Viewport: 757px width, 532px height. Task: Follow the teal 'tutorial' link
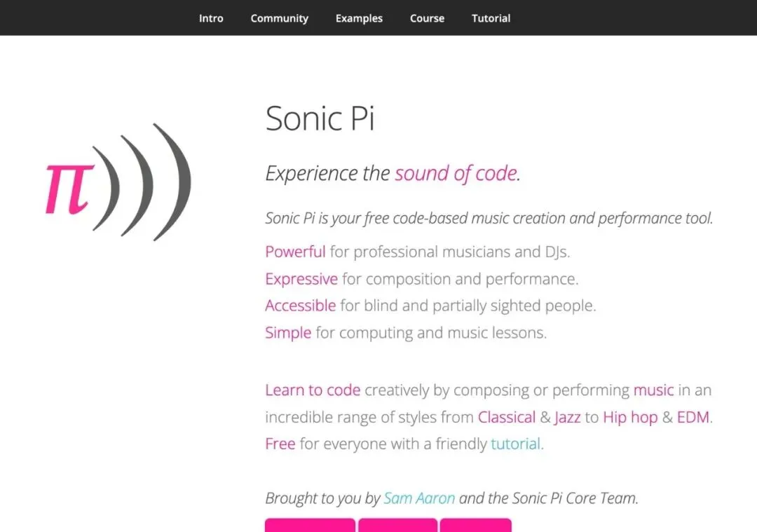coord(515,444)
